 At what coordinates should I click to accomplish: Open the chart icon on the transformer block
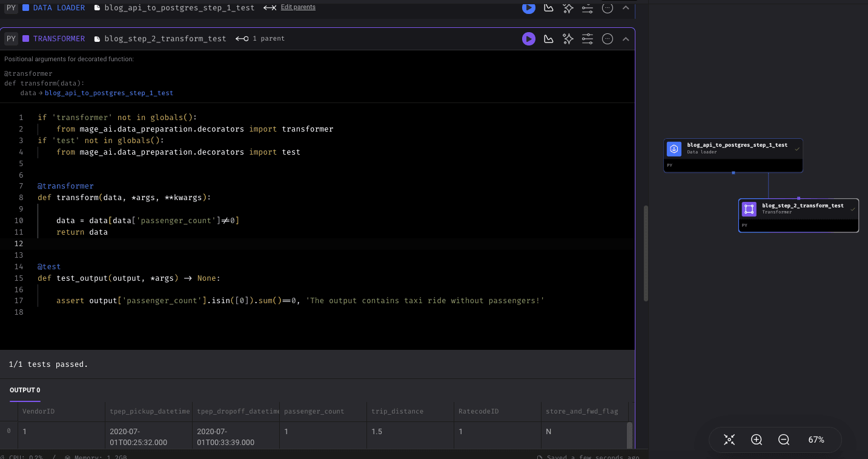548,39
